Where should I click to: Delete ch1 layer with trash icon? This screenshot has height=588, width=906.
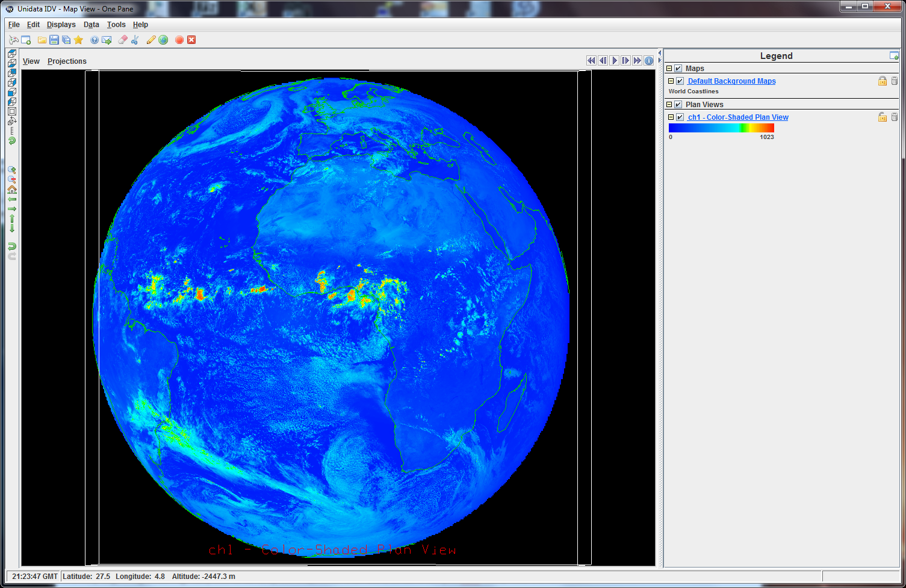(894, 117)
